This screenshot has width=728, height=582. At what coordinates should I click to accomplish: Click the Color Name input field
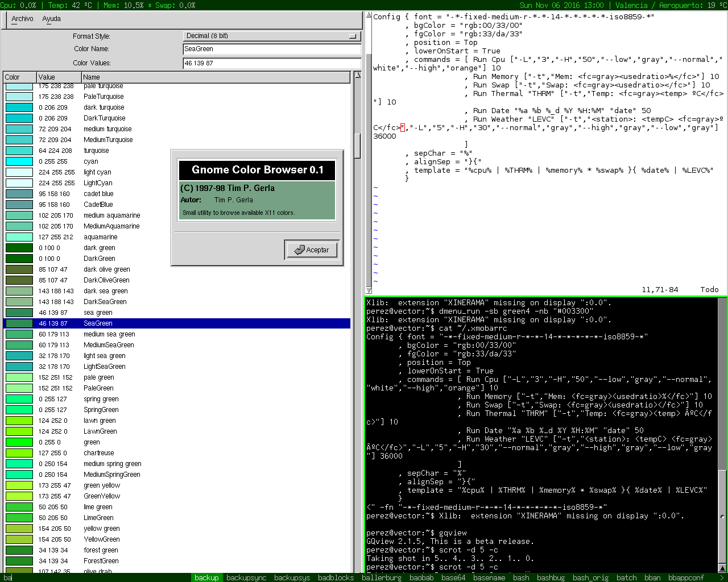[272, 49]
